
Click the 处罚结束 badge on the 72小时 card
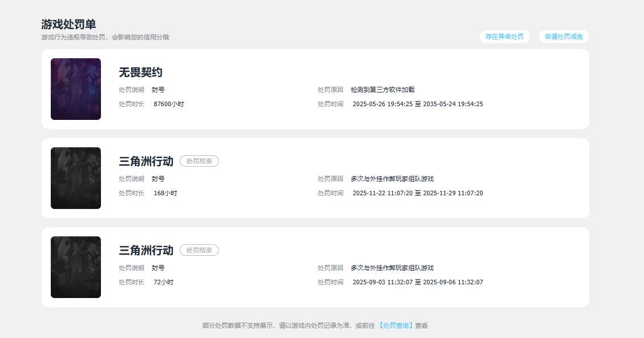pos(199,250)
